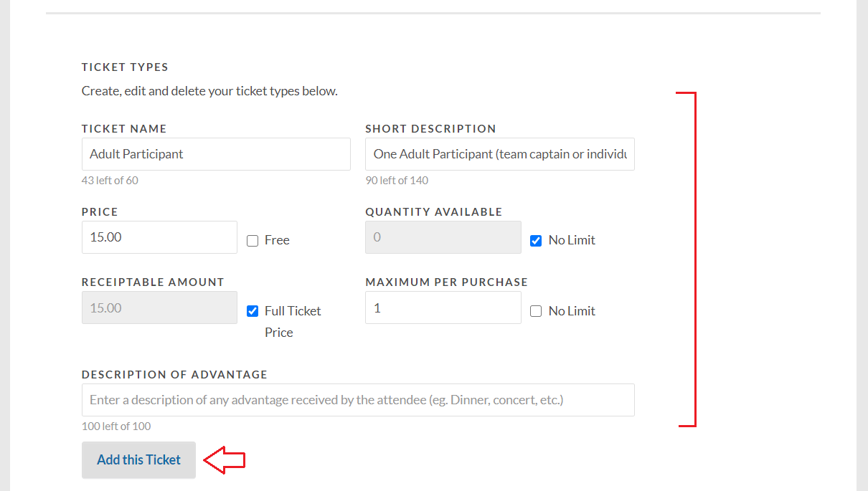The height and width of the screenshot is (491, 868).
Task: Click the Description of Advantage field
Action: click(x=358, y=400)
